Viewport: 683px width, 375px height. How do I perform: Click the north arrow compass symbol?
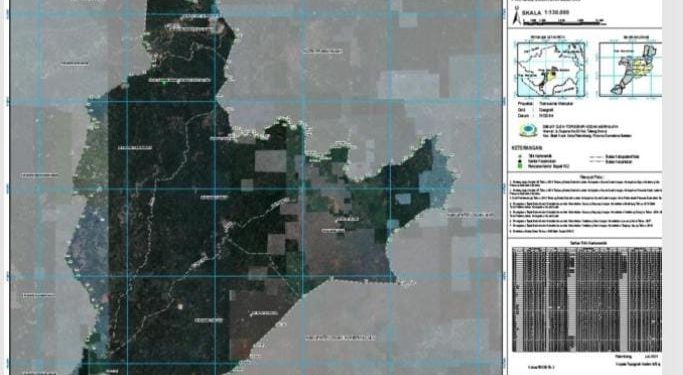tap(516, 17)
